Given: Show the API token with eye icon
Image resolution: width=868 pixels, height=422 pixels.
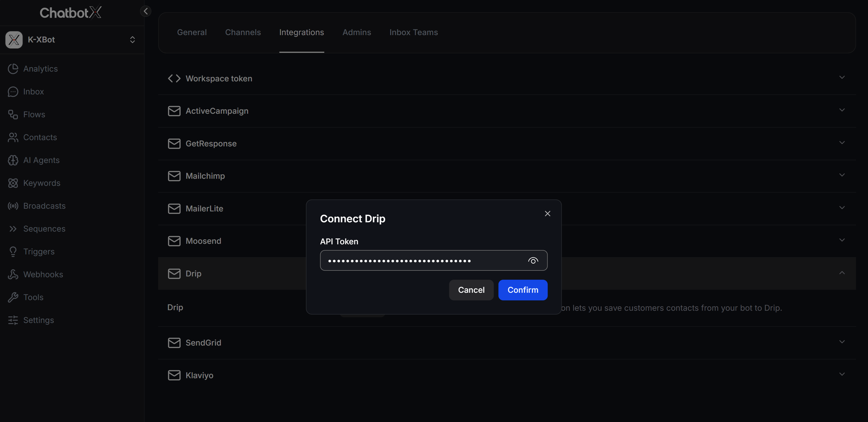Looking at the screenshot, I should 533,261.
